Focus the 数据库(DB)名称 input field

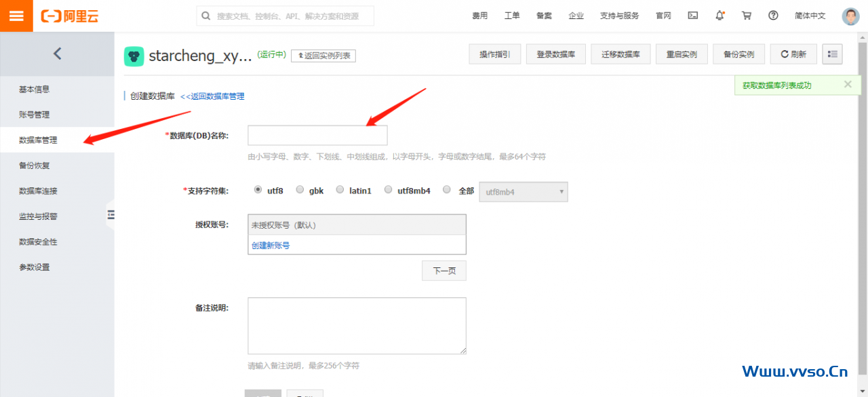click(317, 136)
